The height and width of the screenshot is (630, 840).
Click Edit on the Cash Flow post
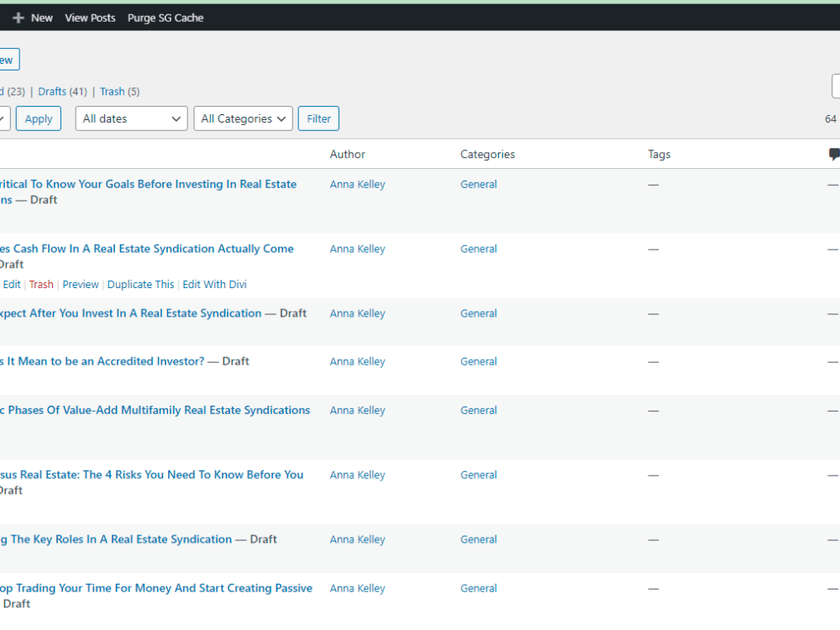coord(11,284)
